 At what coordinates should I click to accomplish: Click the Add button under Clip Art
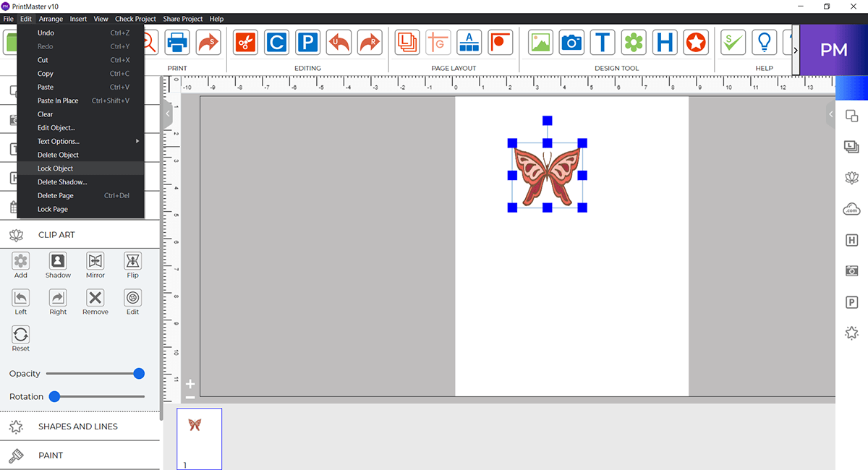[x=20, y=265]
